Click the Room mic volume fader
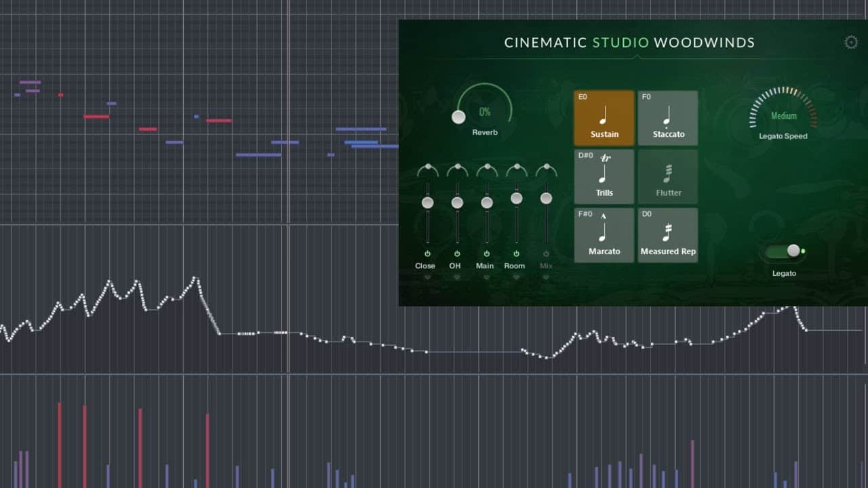This screenshot has height=488, width=868. (x=516, y=198)
